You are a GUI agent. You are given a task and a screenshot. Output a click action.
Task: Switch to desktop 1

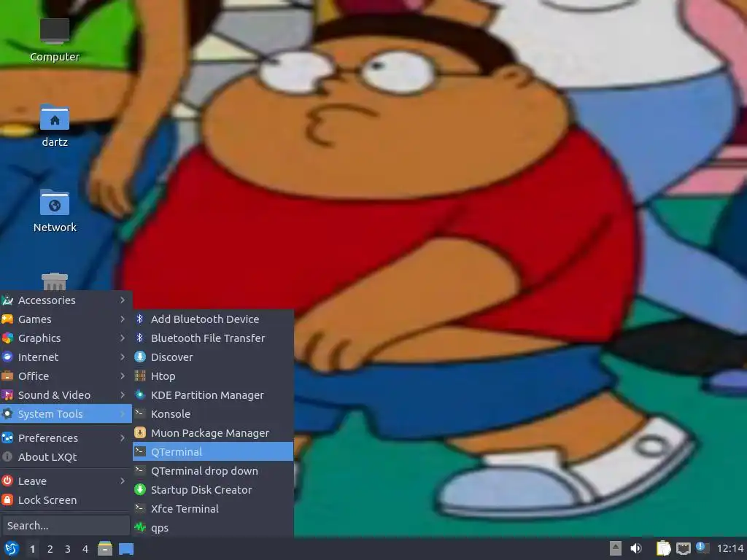click(x=32, y=549)
